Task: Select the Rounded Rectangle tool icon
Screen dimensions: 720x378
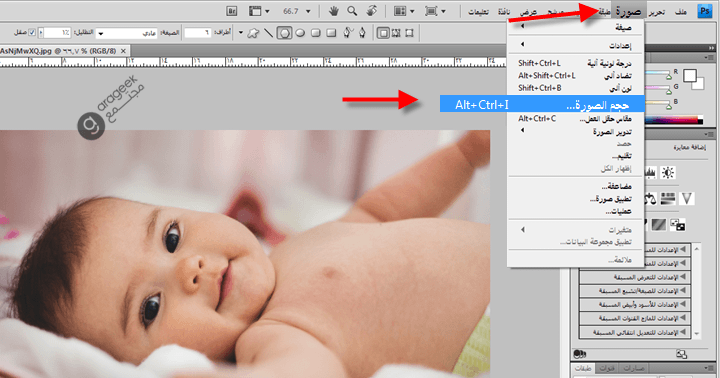Action: [315, 33]
